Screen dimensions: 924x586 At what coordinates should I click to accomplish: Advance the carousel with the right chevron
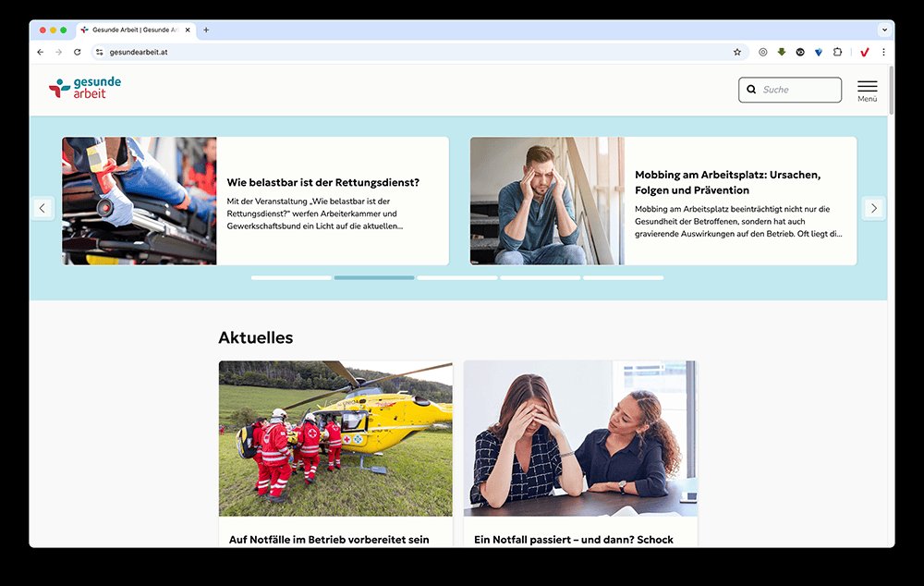(x=874, y=208)
